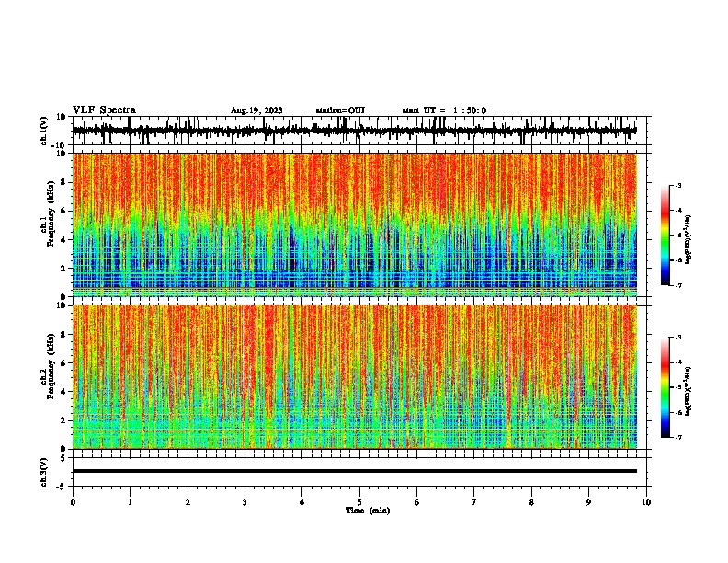Click the time axis tick label "5"

point(359,502)
